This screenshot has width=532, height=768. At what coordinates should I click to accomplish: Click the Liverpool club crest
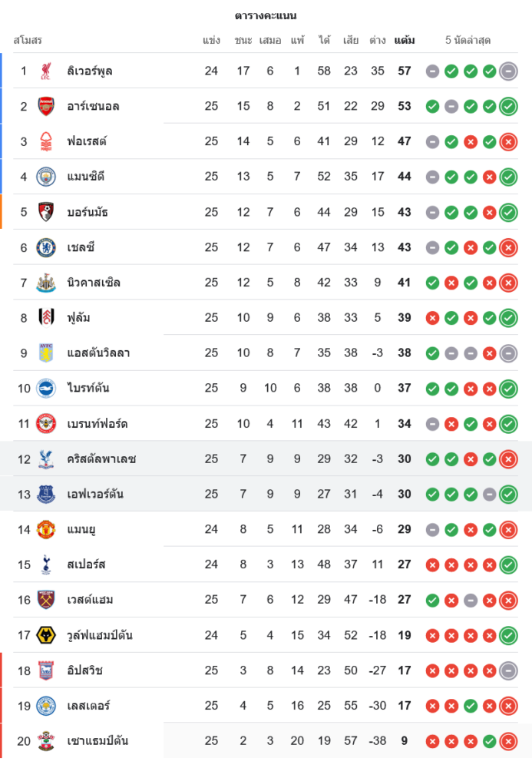[46, 71]
